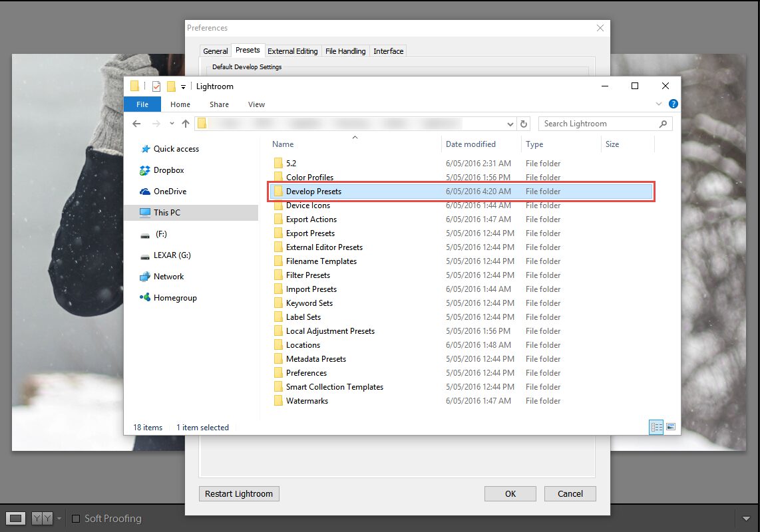Click the search magnifier icon
760x532 pixels.
[663, 124]
